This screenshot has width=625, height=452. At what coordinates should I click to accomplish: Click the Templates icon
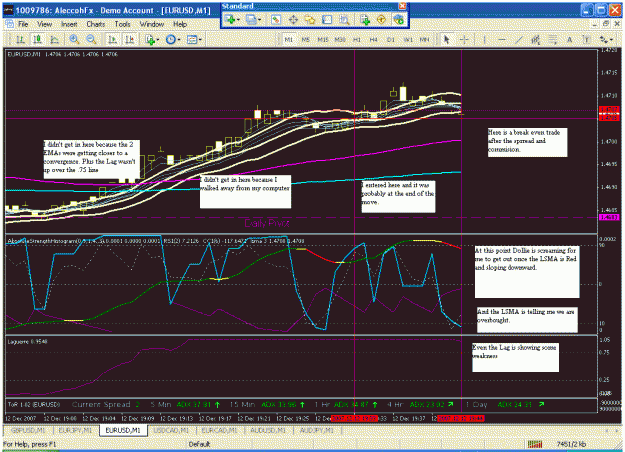(x=192, y=39)
